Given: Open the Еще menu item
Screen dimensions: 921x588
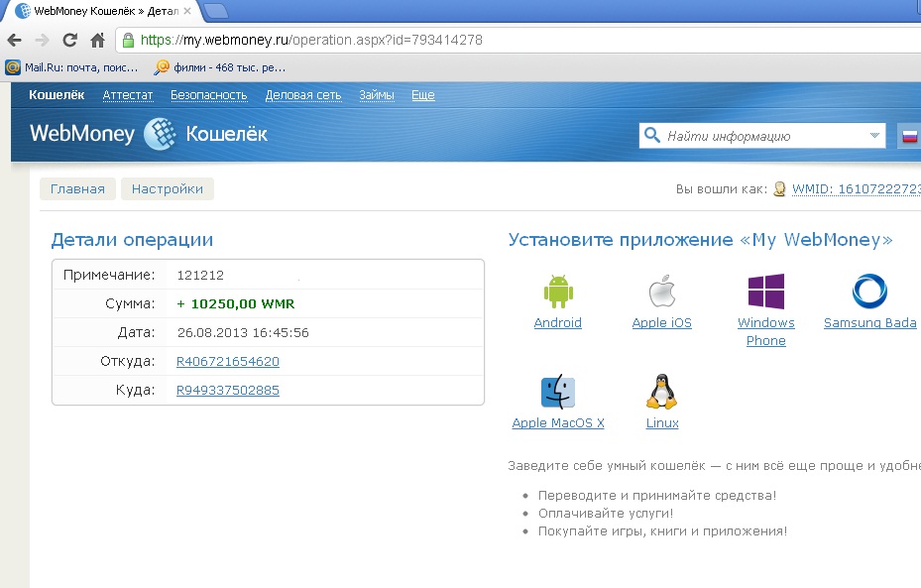Looking at the screenshot, I should (423, 95).
